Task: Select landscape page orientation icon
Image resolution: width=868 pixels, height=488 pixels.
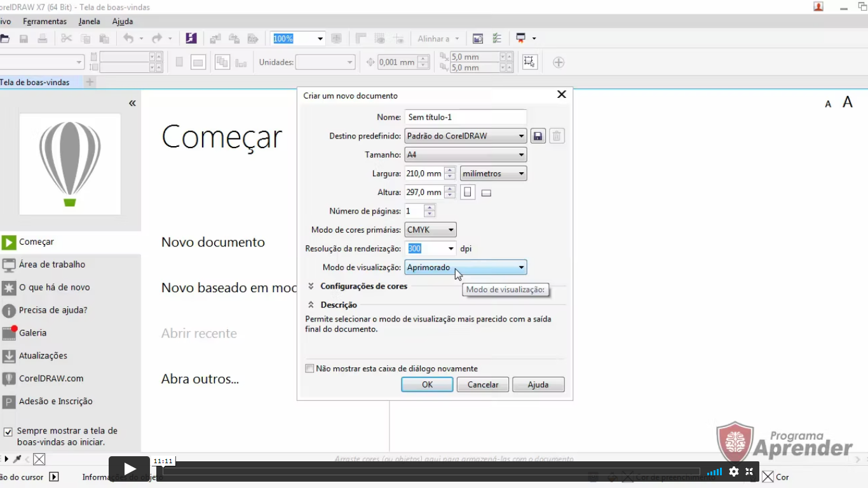Action: click(x=486, y=193)
